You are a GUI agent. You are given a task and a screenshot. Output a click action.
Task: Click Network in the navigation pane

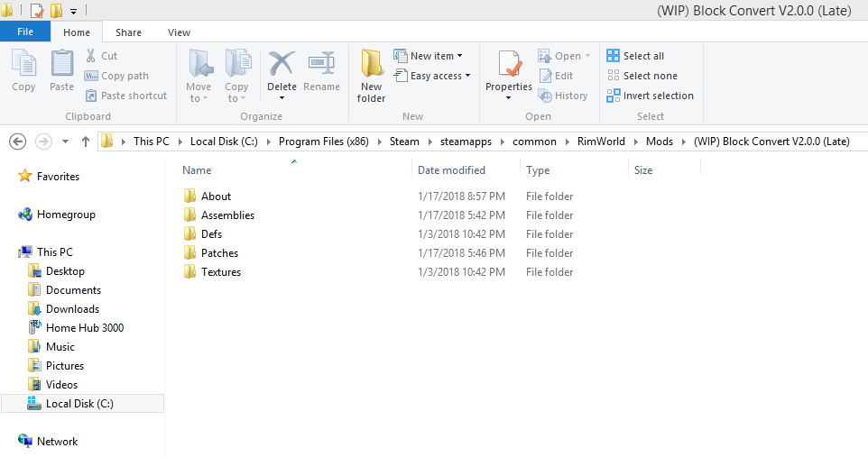(57, 441)
